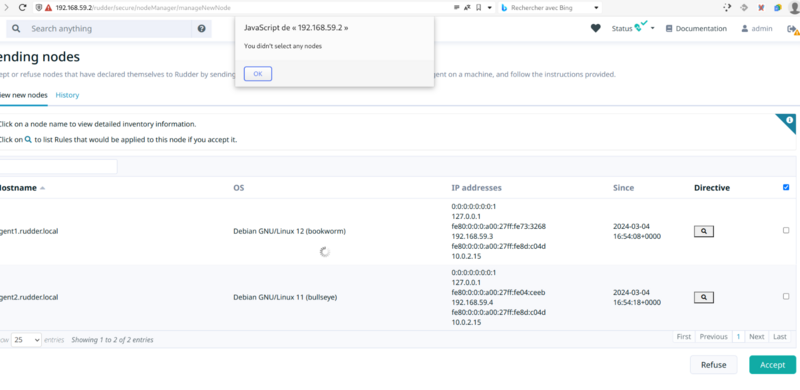Click the admin user silhouette icon
Image resolution: width=800 pixels, height=390 pixels.
pyautogui.click(x=744, y=29)
